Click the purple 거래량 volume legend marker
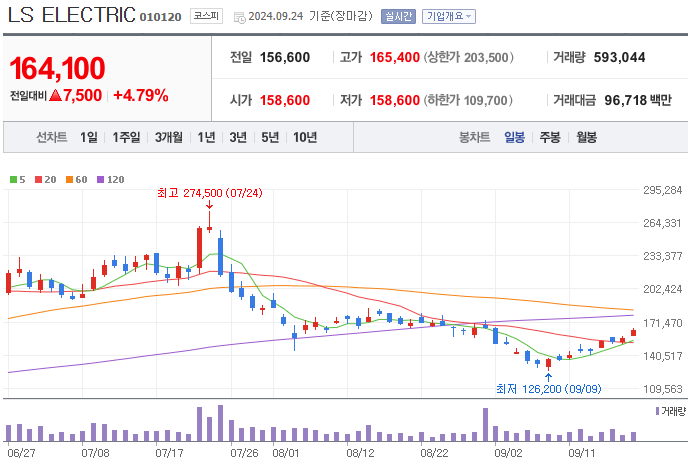The height and width of the screenshot is (466, 688). coord(657,411)
